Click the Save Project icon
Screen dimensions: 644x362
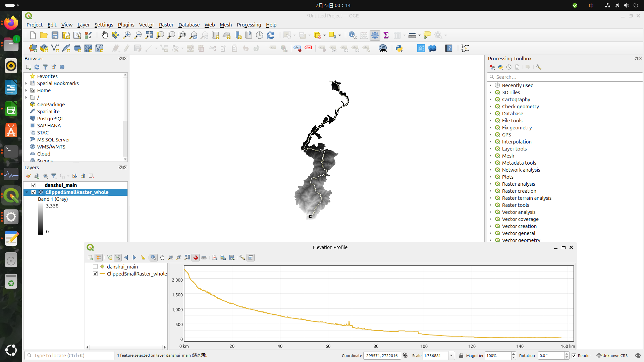click(x=55, y=35)
